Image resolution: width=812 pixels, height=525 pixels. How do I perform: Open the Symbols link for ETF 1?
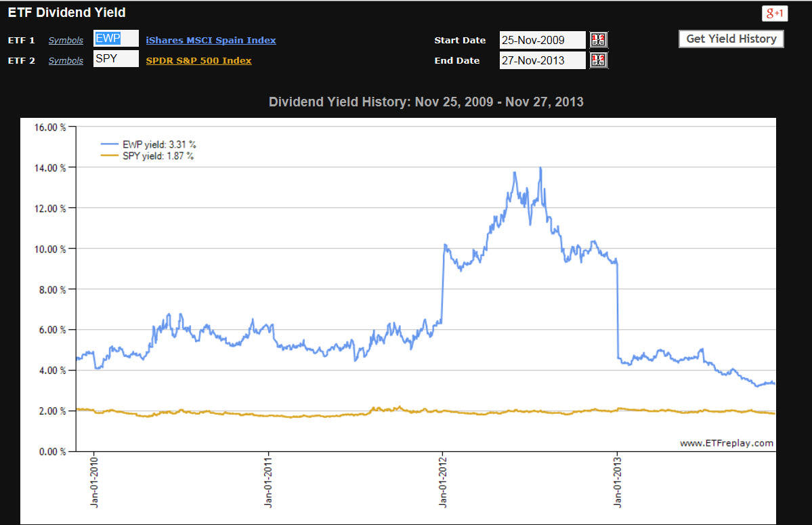[66, 41]
